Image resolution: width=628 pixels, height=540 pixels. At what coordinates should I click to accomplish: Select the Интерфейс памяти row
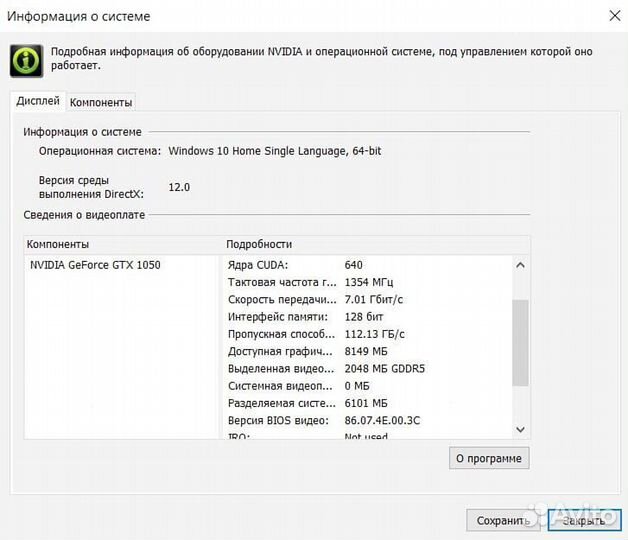point(368,317)
